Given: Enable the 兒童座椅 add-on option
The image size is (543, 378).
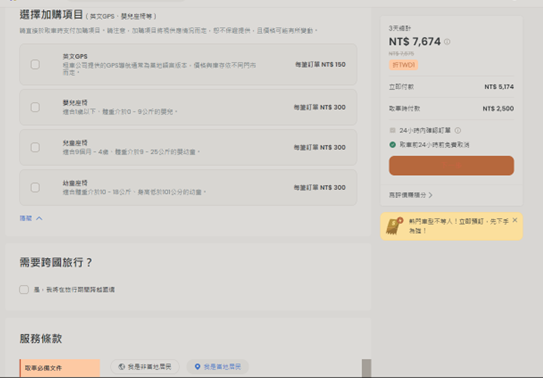Looking at the screenshot, I should [x=35, y=147].
